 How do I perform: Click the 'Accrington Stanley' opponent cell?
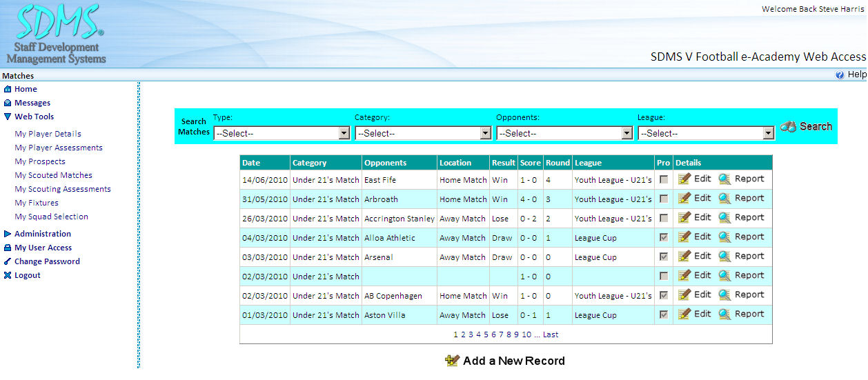400,219
